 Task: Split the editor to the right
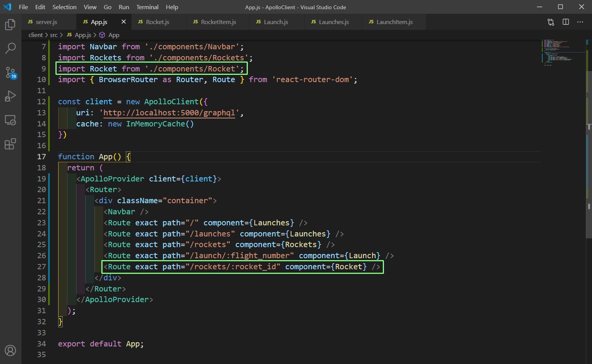point(566,22)
